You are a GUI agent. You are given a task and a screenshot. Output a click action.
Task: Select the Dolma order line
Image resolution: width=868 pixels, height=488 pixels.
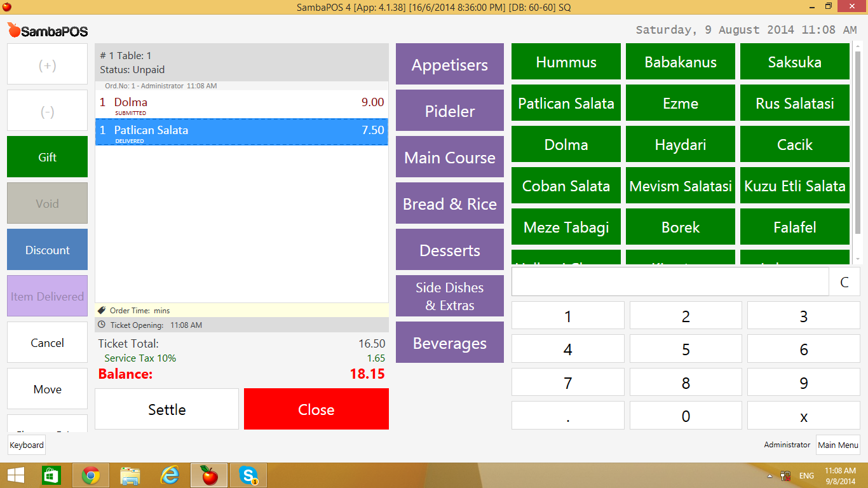(x=241, y=104)
